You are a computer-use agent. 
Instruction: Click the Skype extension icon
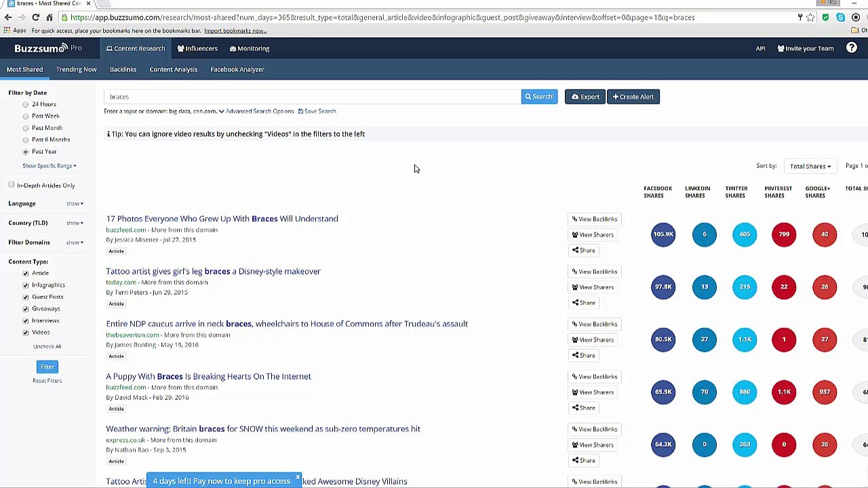(840, 18)
